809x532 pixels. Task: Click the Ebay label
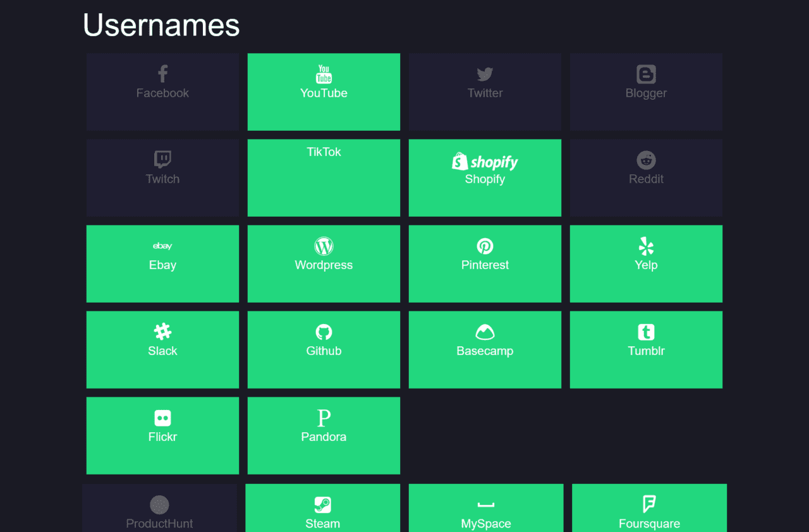(162, 265)
